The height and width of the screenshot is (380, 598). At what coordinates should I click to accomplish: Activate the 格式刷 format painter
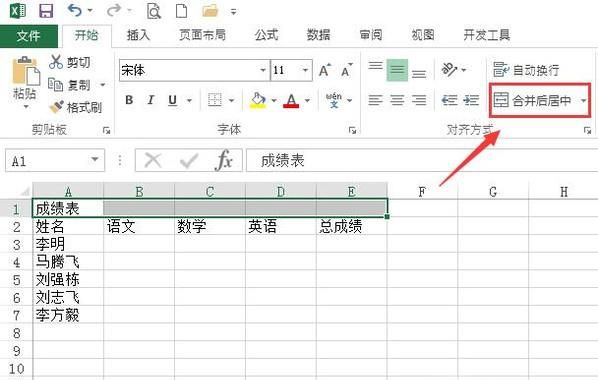(x=76, y=107)
